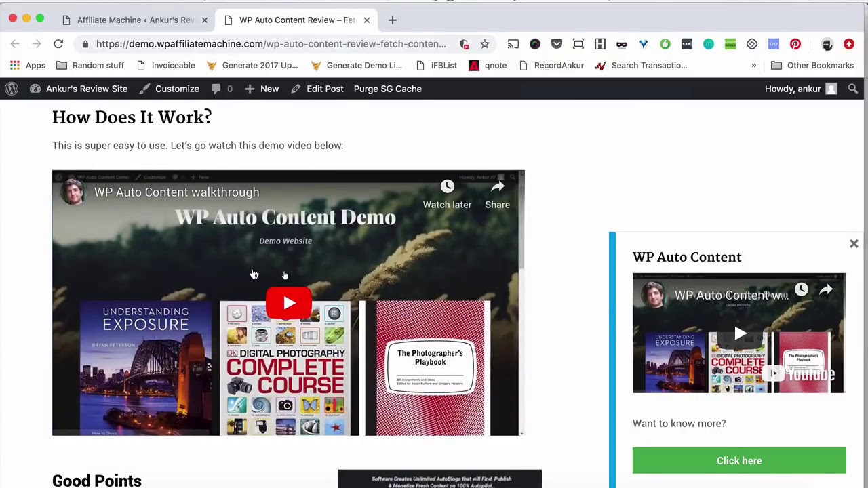Open the qnote bookmark
Image resolution: width=868 pixels, height=488 pixels.
tap(488, 66)
